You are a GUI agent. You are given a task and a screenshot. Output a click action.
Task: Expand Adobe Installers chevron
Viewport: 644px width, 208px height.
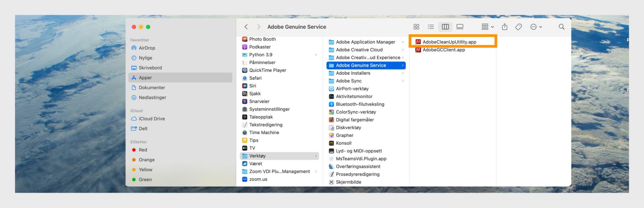tap(403, 73)
